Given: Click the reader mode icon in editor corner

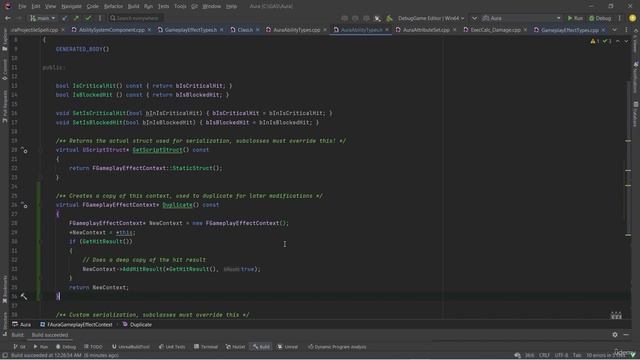Looking at the screenshot, I should point(616,315).
